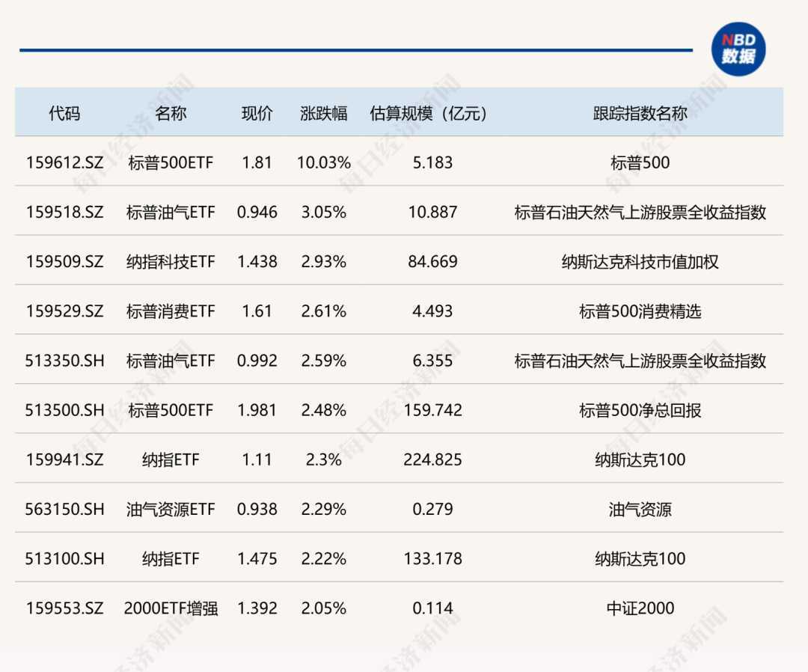Select the 标普消费ETF name cell
The height and width of the screenshot is (672, 808).
tap(171, 311)
